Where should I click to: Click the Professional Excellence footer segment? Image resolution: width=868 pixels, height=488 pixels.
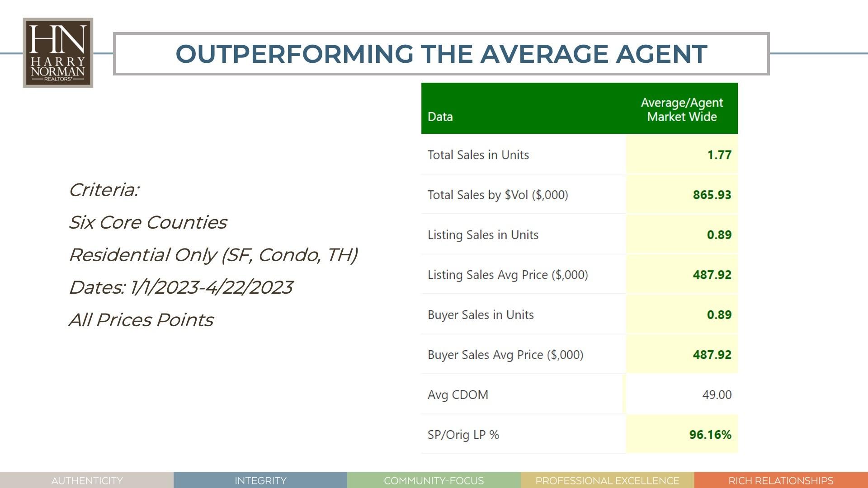pyautogui.click(x=607, y=480)
